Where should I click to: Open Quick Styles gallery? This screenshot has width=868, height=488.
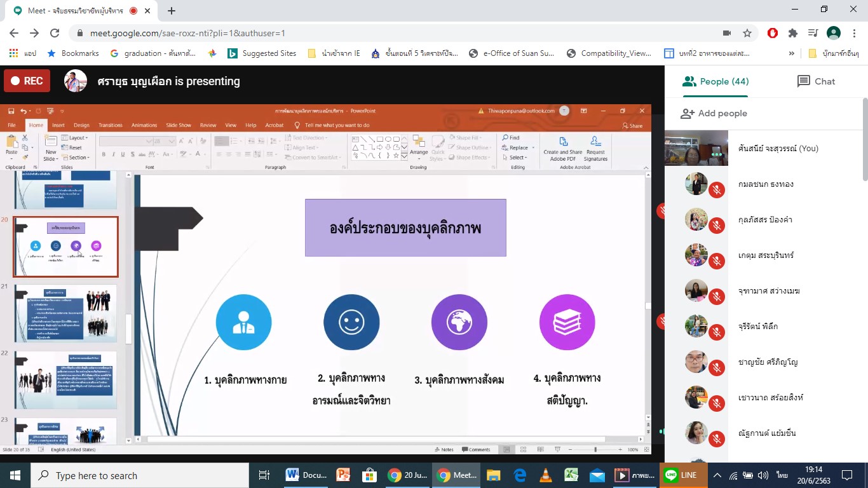coord(438,147)
